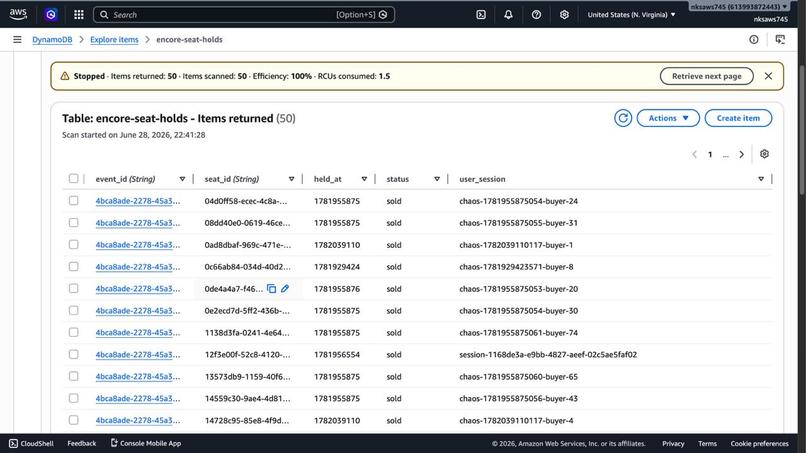Screen dimensions: 806x453
Task: Click held_at value 1781929424
Action: (337, 267)
